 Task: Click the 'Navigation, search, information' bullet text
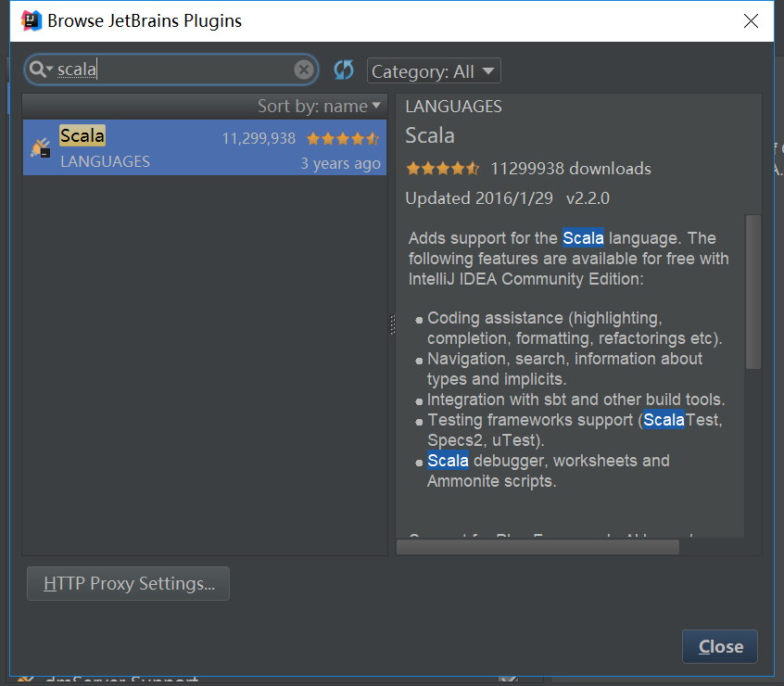click(564, 369)
